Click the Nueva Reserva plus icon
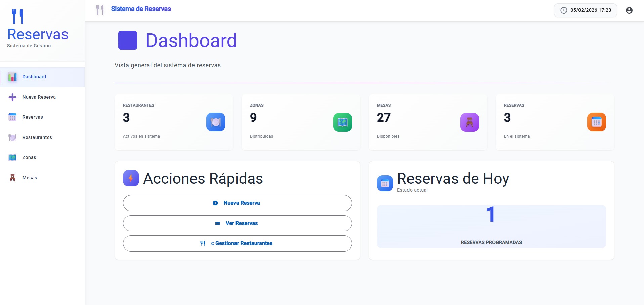The width and height of the screenshot is (644, 305). 12,97
